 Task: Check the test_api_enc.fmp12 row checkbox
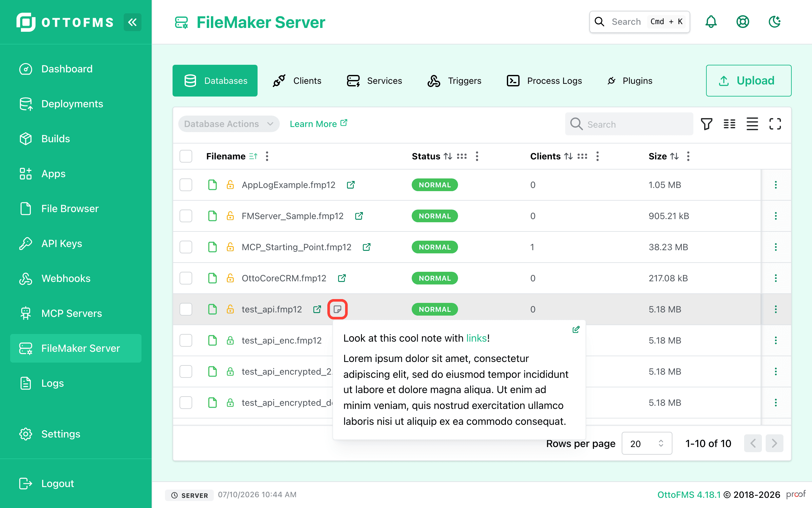186,340
